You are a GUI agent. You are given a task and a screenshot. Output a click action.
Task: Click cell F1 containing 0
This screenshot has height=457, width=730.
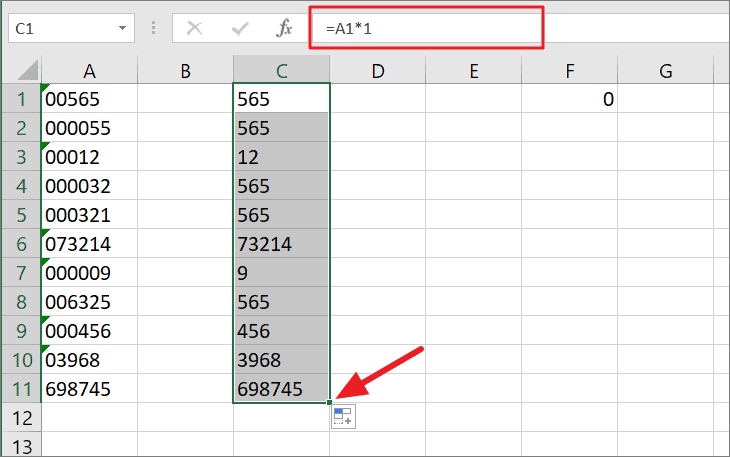[569, 99]
